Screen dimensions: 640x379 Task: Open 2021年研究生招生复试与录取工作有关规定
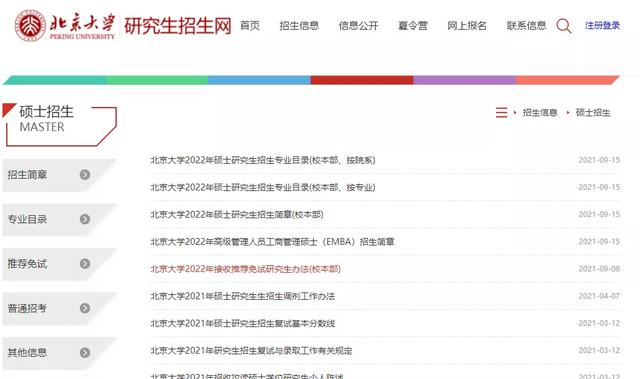point(251,350)
